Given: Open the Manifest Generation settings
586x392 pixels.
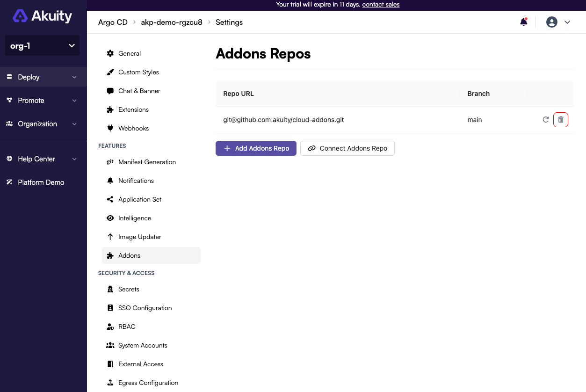Looking at the screenshot, I should pyautogui.click(x=147, y=162).
